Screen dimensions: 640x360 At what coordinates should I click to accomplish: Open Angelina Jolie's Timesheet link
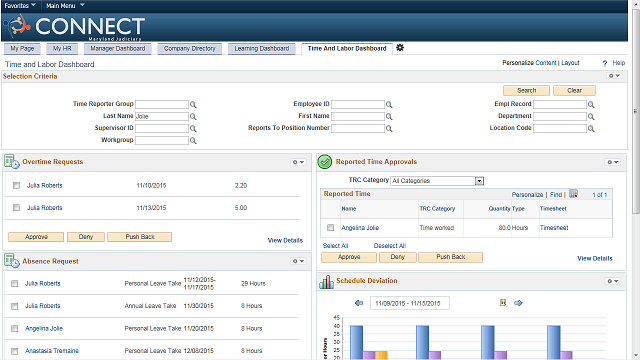554,228
